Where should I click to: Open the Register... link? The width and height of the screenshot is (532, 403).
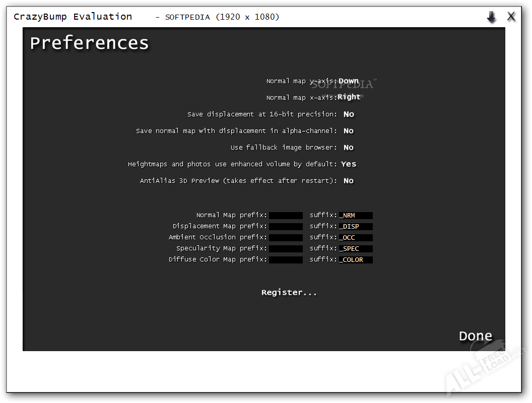coord(289,293)
